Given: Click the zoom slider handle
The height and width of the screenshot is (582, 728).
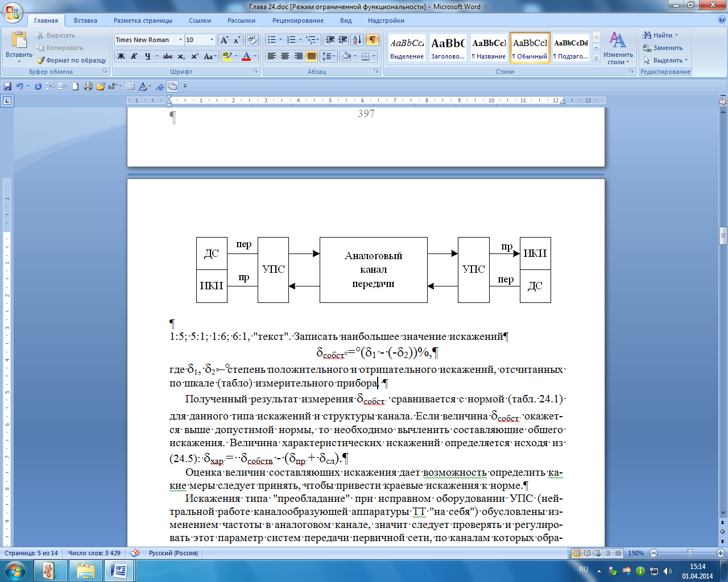Looking at the screenshot, I should click(690, 553).
